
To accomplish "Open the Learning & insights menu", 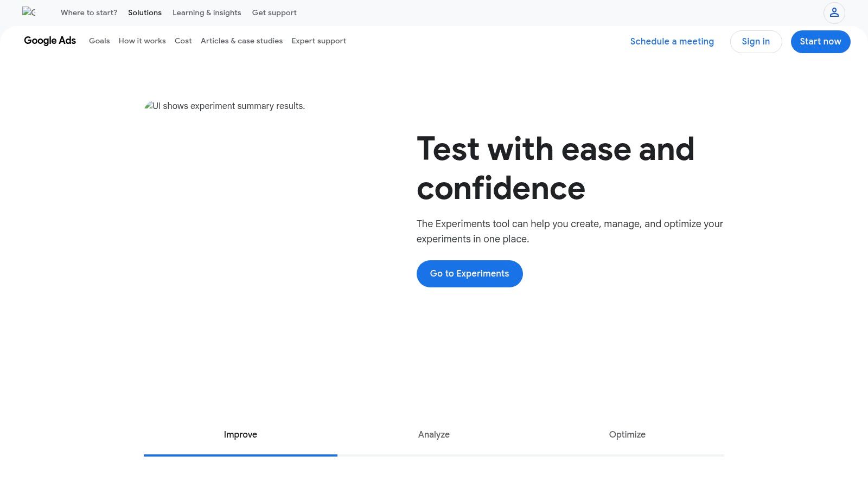I will pyautogui.click(x=207, y=12).
